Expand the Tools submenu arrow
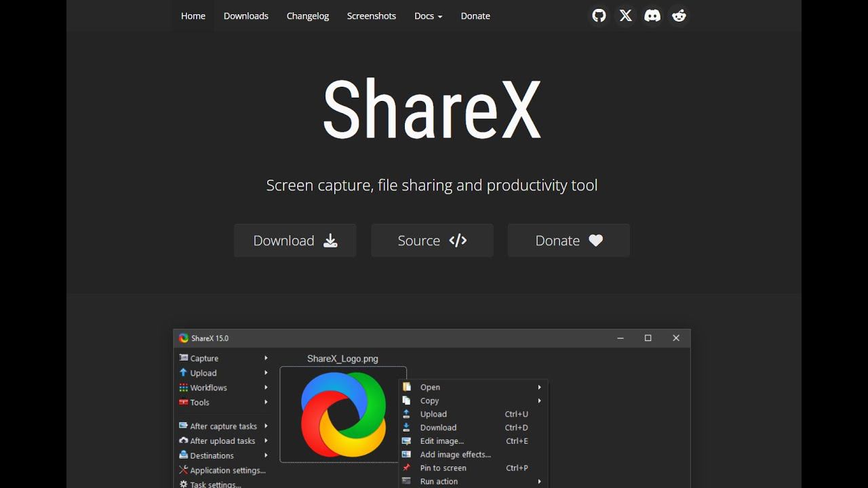 tap(266, 402)
